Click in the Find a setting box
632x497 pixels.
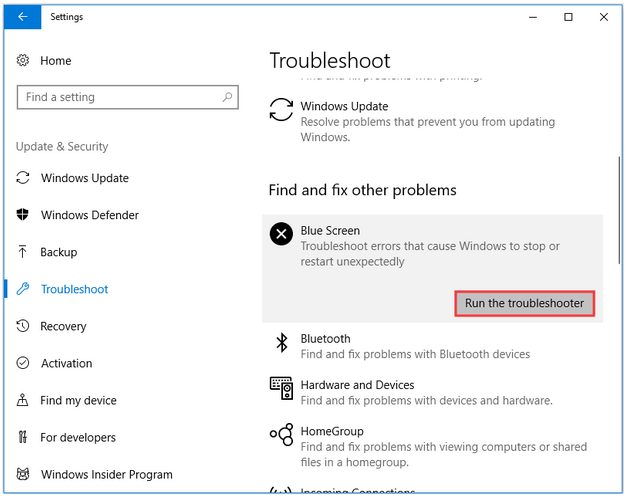point(127,97)
